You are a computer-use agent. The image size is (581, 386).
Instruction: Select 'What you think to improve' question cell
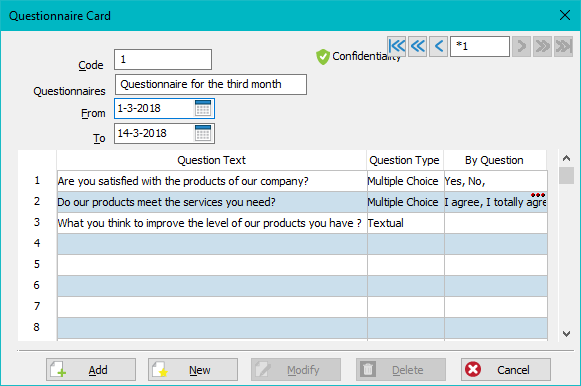click(212, 223)
